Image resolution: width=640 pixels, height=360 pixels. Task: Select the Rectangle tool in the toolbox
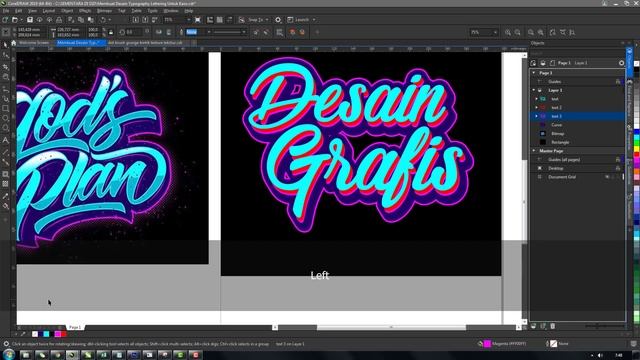[5, 109]
